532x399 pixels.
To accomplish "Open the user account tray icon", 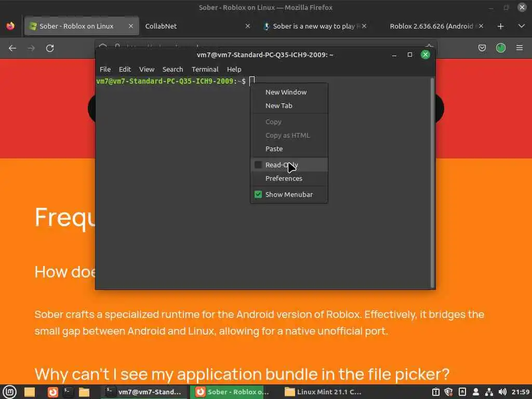I will coord(476,392).
